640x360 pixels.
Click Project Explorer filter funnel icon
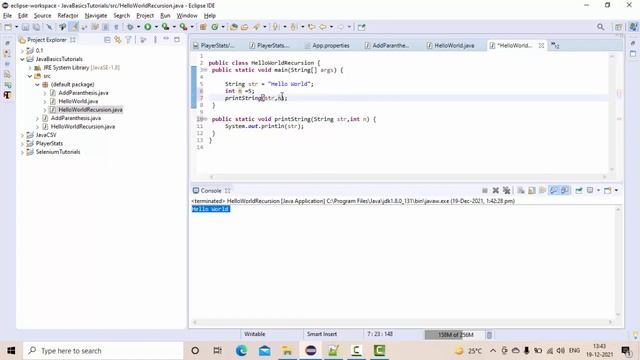[129, 40]
